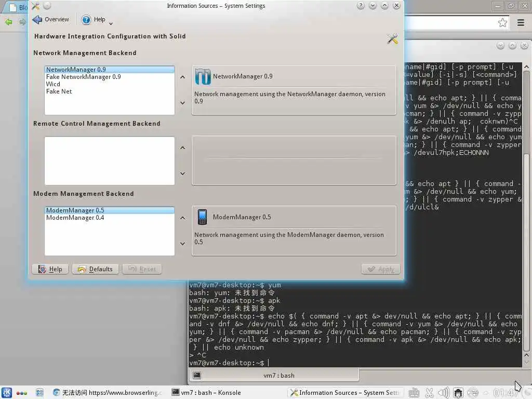Move remote control backend down
This screenshot has height=399, width=532.
[182, 174]
